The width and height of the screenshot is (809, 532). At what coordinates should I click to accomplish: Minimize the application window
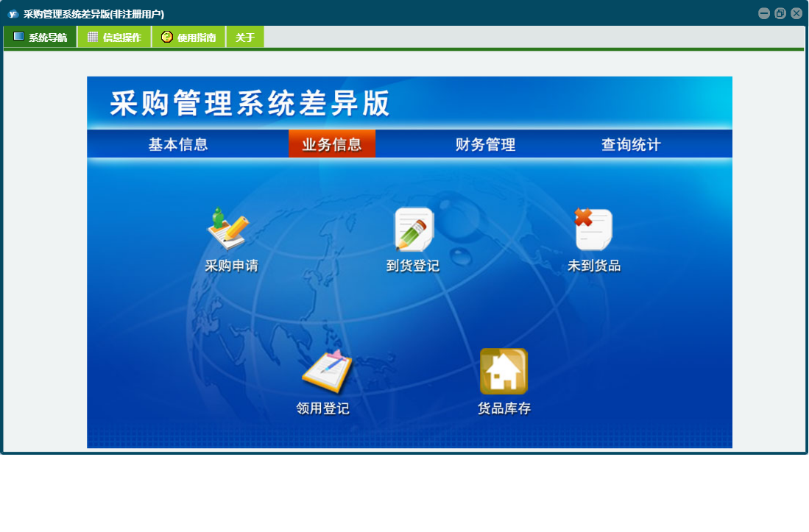[763, 13]
